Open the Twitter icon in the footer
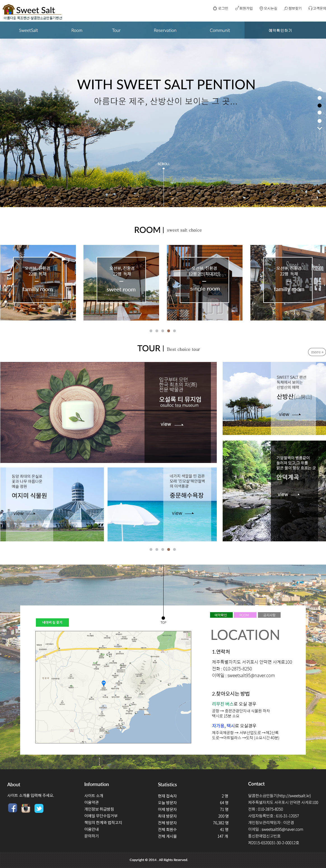 (39, 808)
